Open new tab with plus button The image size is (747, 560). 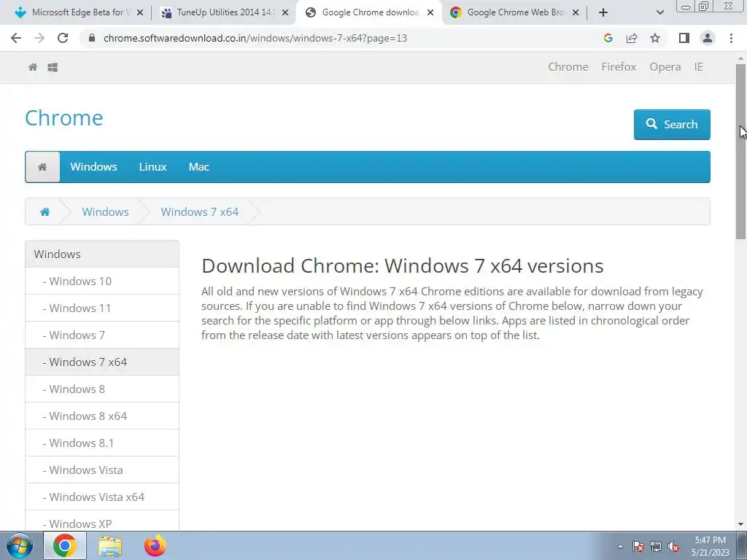tap(603, 12)
